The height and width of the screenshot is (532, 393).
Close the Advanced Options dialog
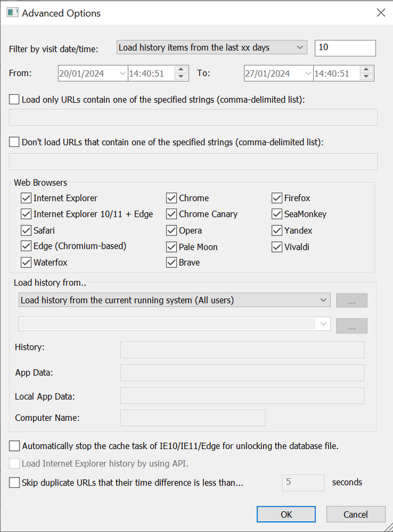[381, 13]
